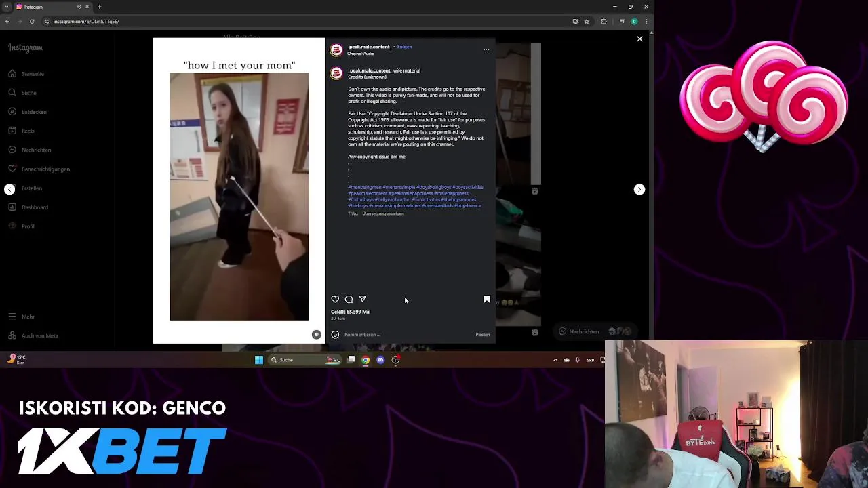Click the Windows taskbar Suche box
The image size is (868, 488).
pyautogui.click(x=305, y=360)
